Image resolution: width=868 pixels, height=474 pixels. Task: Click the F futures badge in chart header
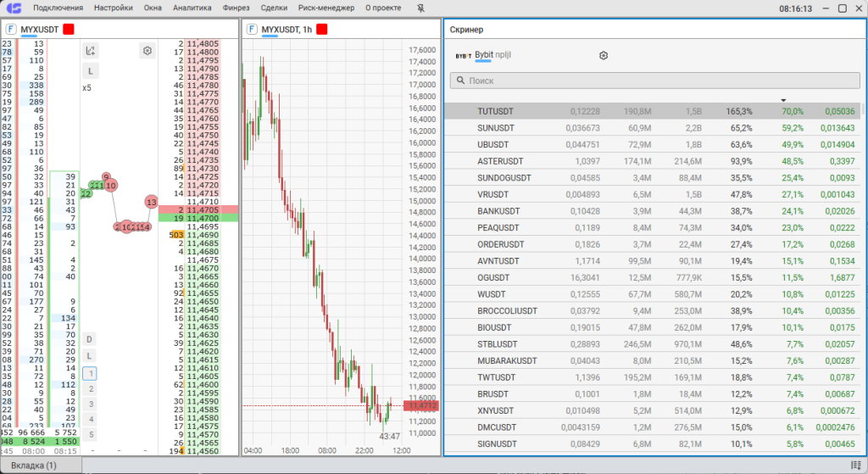252,29
